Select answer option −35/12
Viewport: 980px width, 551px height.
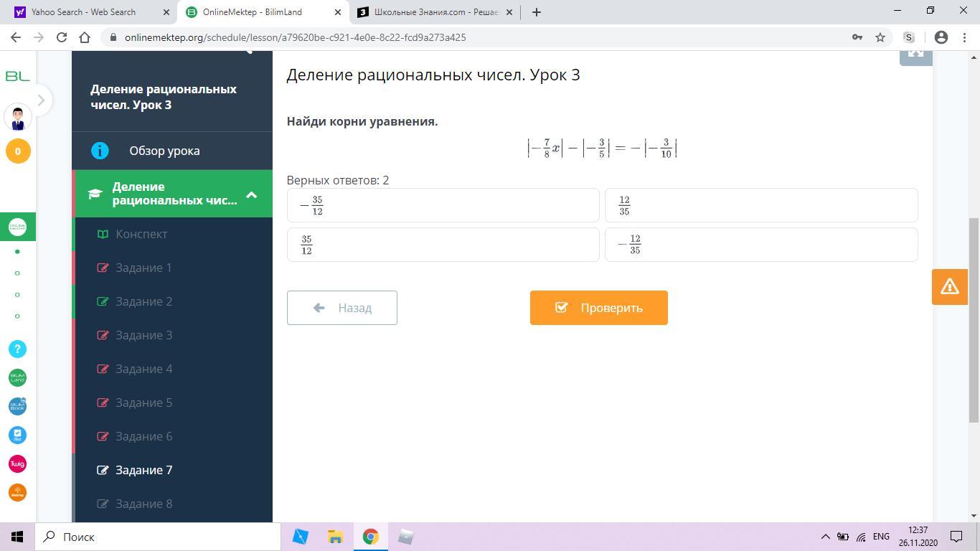tap(443, 205)
